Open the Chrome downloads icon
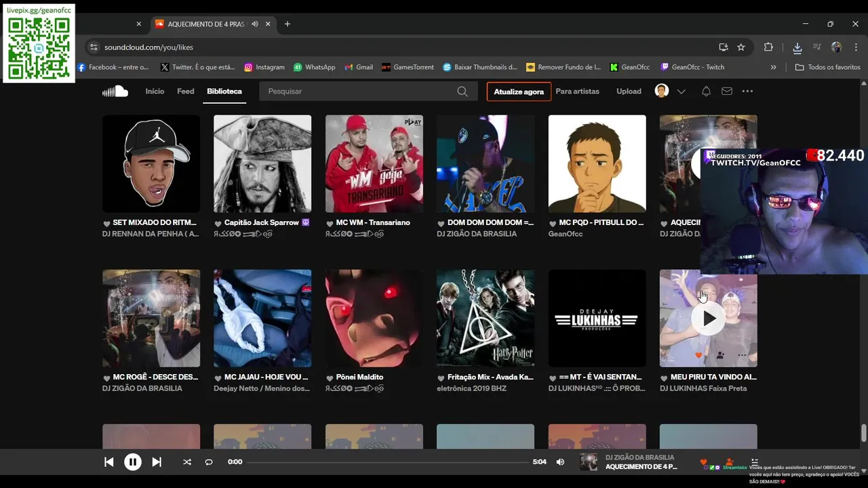 point(797,47)
